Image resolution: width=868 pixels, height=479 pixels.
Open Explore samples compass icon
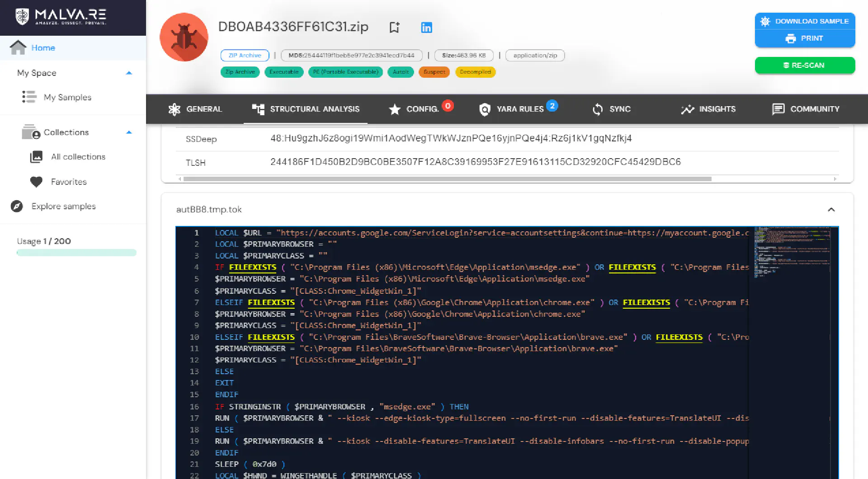pos(17,206)
